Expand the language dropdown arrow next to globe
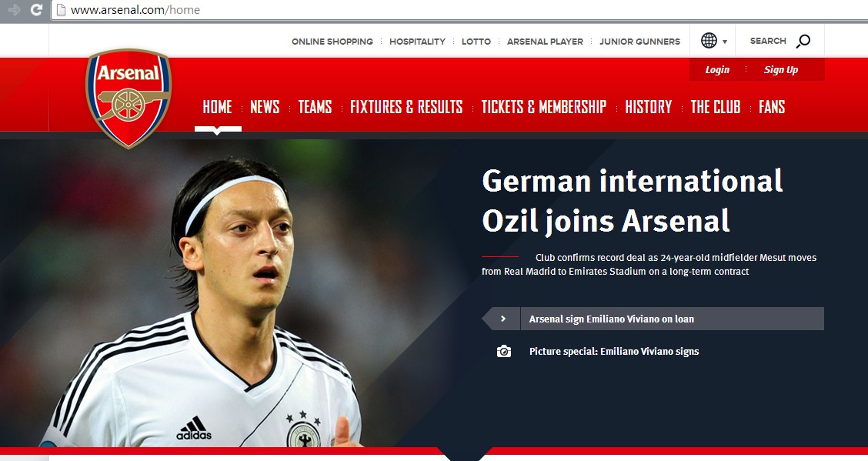Screen dimensions: 868x461 [725, 42]
